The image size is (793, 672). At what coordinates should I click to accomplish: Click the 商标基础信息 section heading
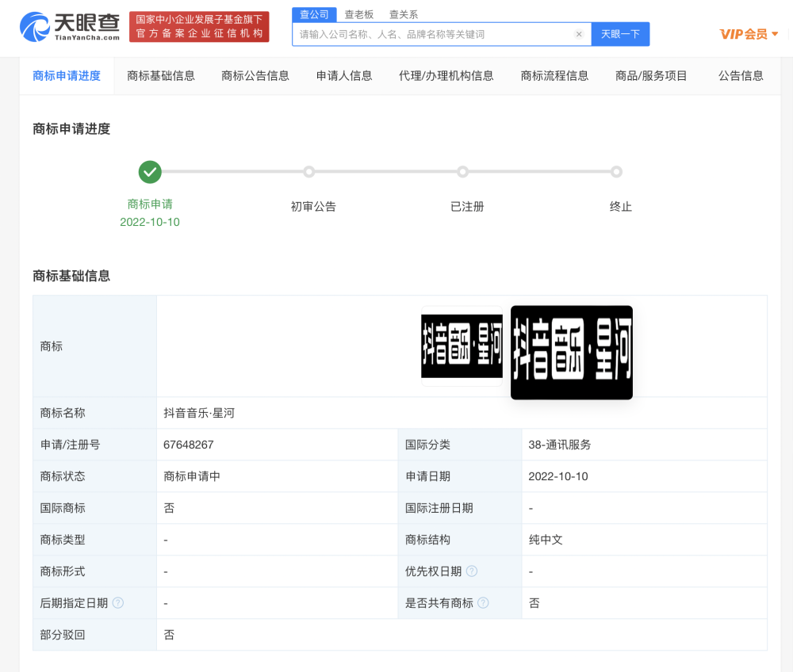click(71, 276)
